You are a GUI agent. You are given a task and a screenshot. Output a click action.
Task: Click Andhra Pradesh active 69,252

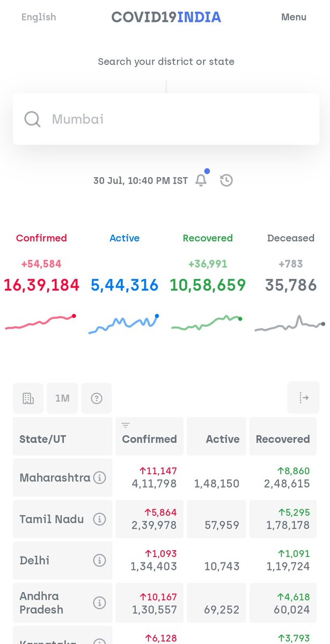click(x=222, y=610)
